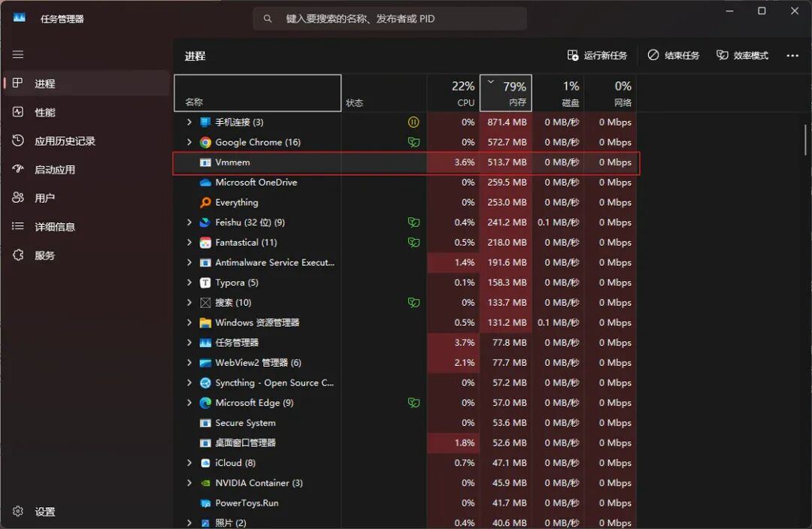Click the suspended status icon for 手机连接

coord(414,122)
